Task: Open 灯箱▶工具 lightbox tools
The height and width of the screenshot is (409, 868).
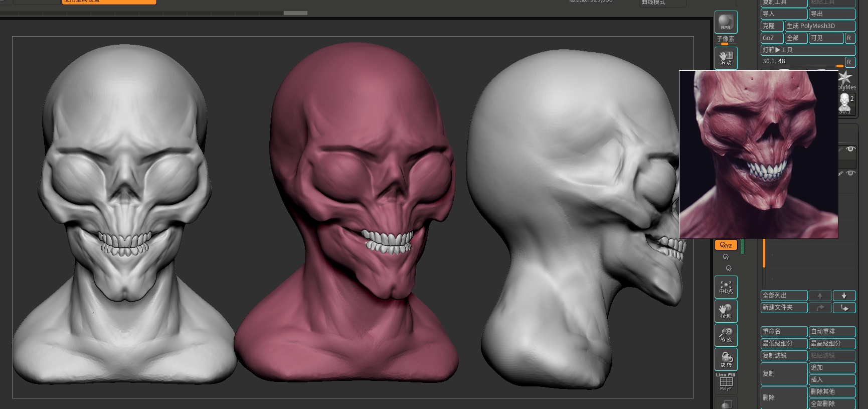Action: point(808,50)
